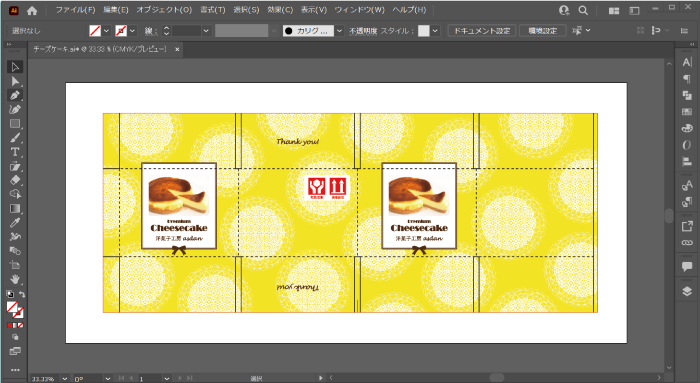Open the オブジェクト(O) menu
Screen dimensions: 700x383
click(164, 10)
